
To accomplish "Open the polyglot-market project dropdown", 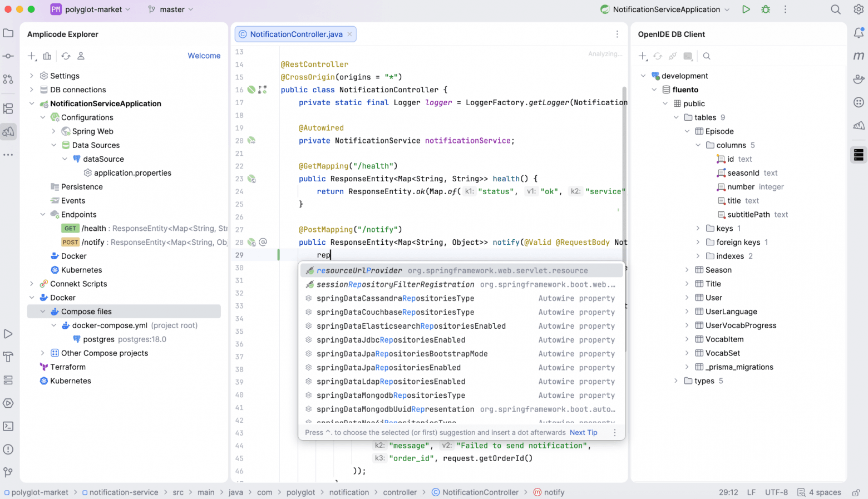I will [91, 9].
